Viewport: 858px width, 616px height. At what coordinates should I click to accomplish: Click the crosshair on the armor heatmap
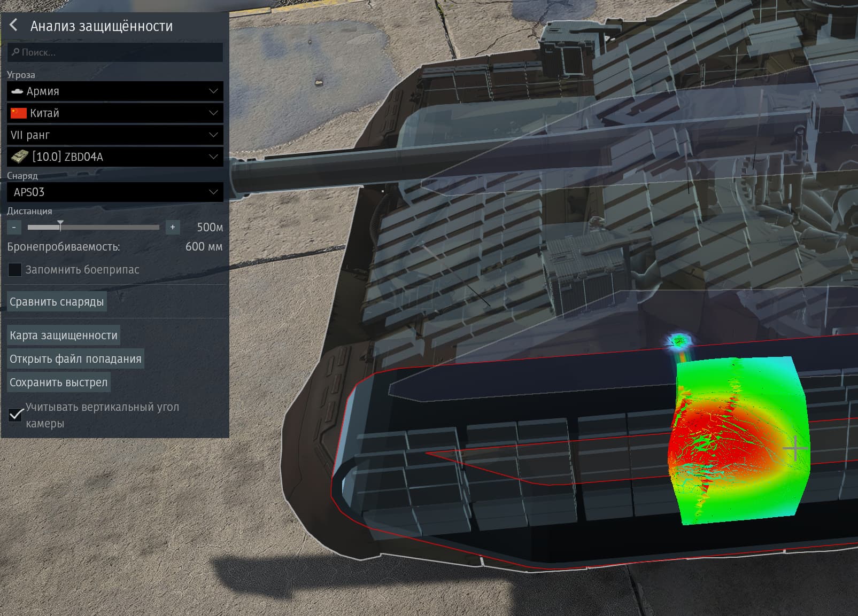pyautogui.click(x=795, y=448)
